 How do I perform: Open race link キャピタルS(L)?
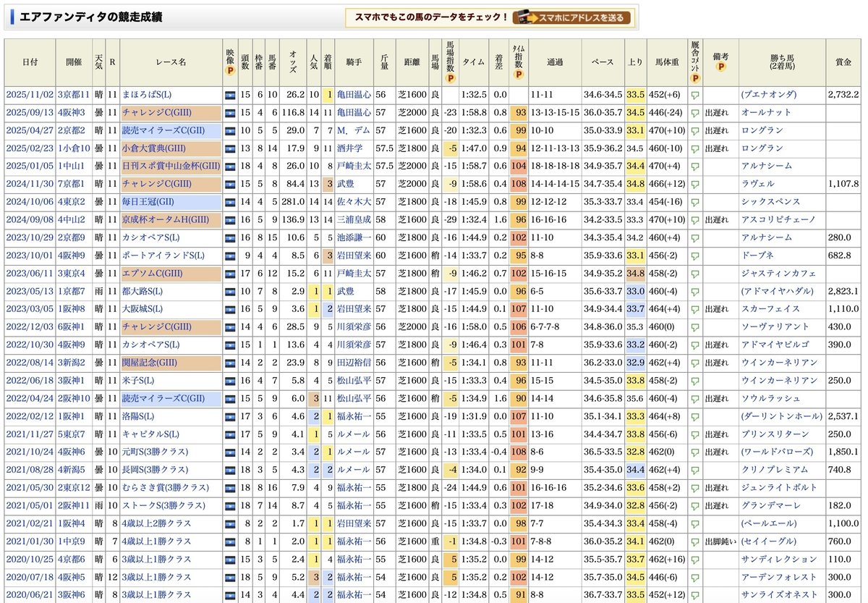151,434
